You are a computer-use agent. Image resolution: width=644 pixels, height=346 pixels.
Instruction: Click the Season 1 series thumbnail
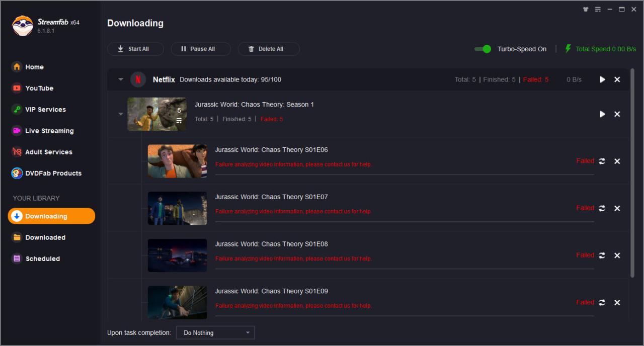tap(157, 114)
